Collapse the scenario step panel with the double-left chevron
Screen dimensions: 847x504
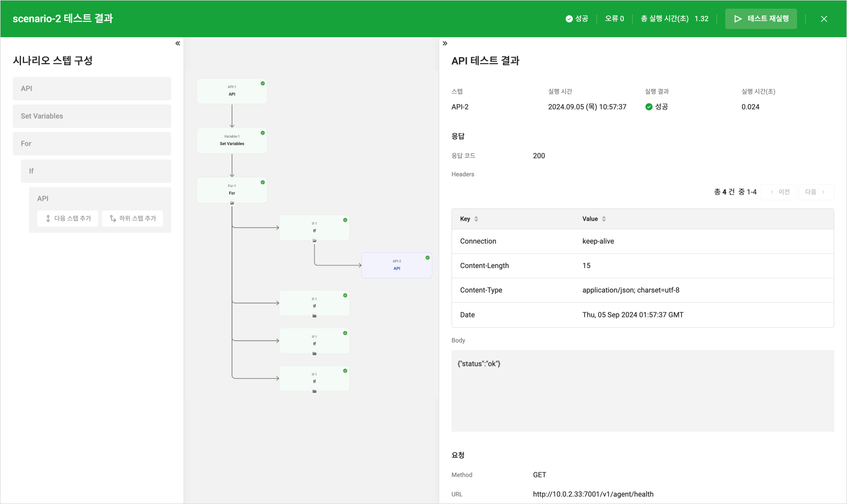tap(178, 43)
